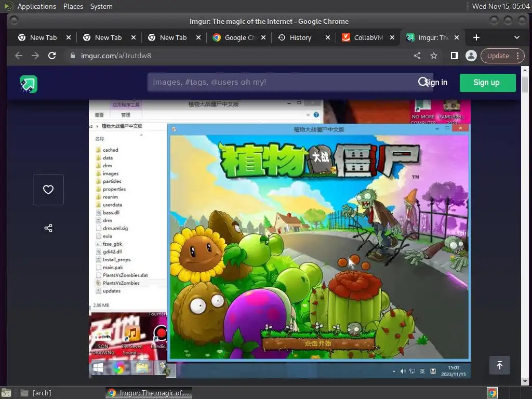Click the share icon below heart
Viewport: 532px width, 399px height.
(48, 228)
